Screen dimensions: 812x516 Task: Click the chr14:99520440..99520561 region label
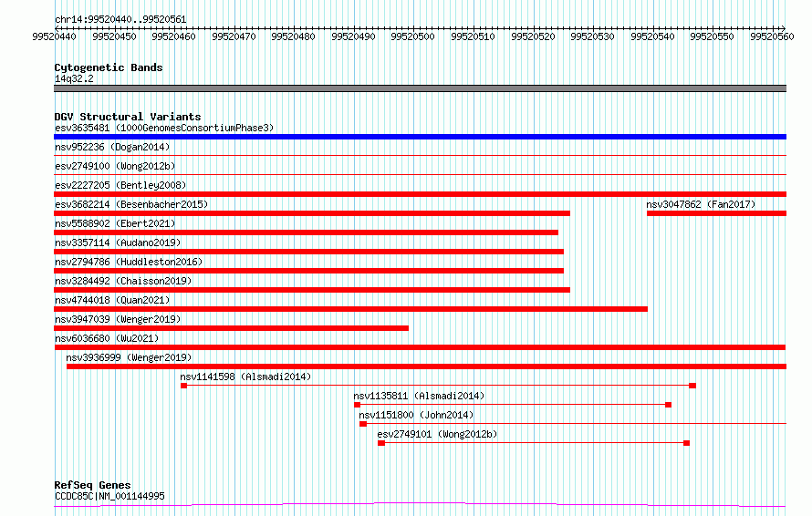[x=120, y=19]
